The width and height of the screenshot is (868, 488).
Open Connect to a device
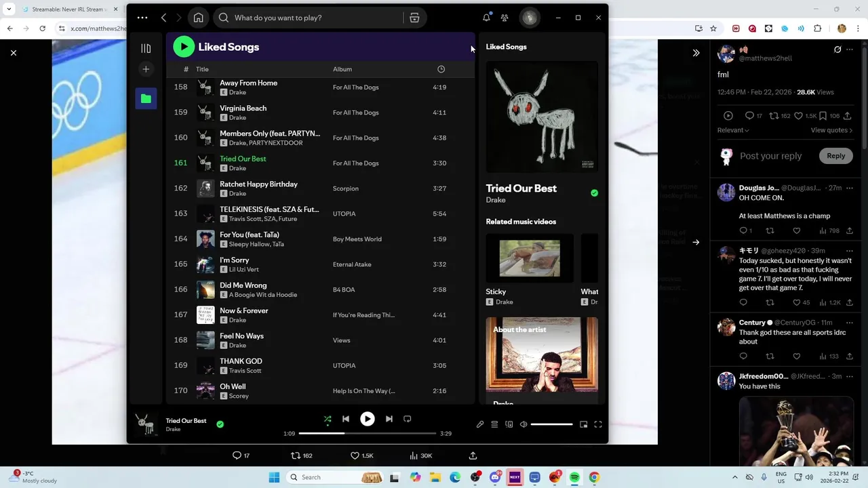point(509,424)
